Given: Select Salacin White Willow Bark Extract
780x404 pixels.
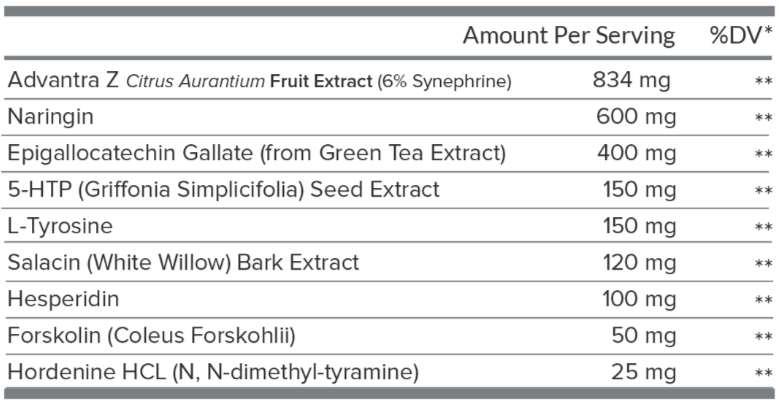Looking at the screenshot, I should pos(183,263).
